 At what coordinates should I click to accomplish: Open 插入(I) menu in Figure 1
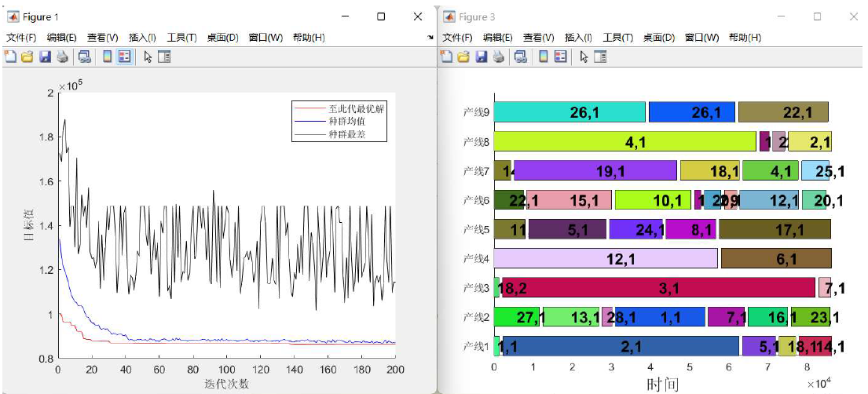coord(142,38)
